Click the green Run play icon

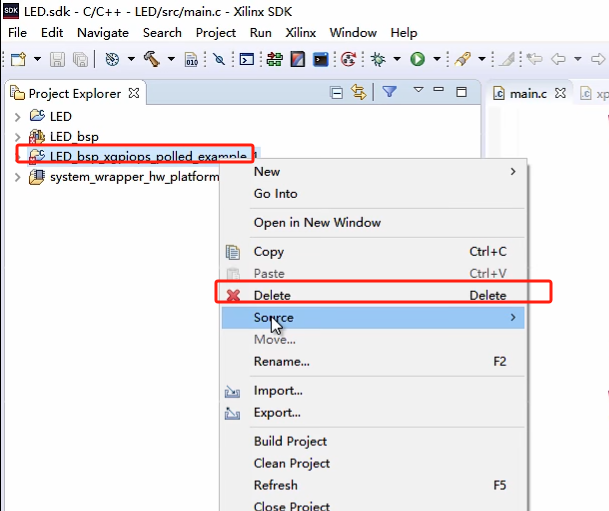click(418, 59)
